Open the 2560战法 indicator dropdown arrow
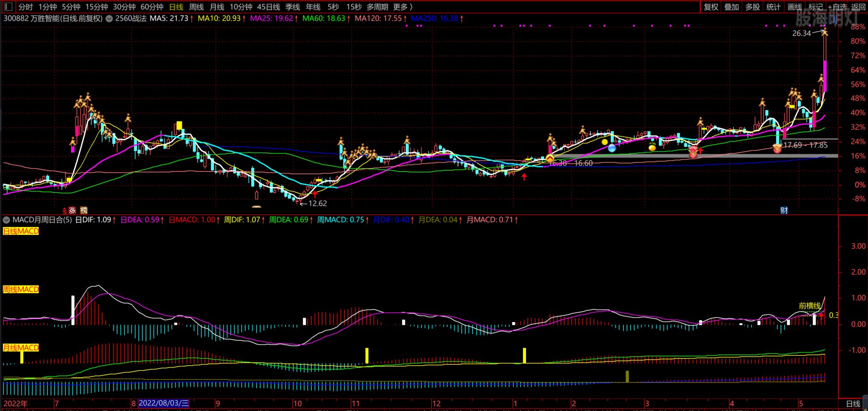 (x=109, y=19)
